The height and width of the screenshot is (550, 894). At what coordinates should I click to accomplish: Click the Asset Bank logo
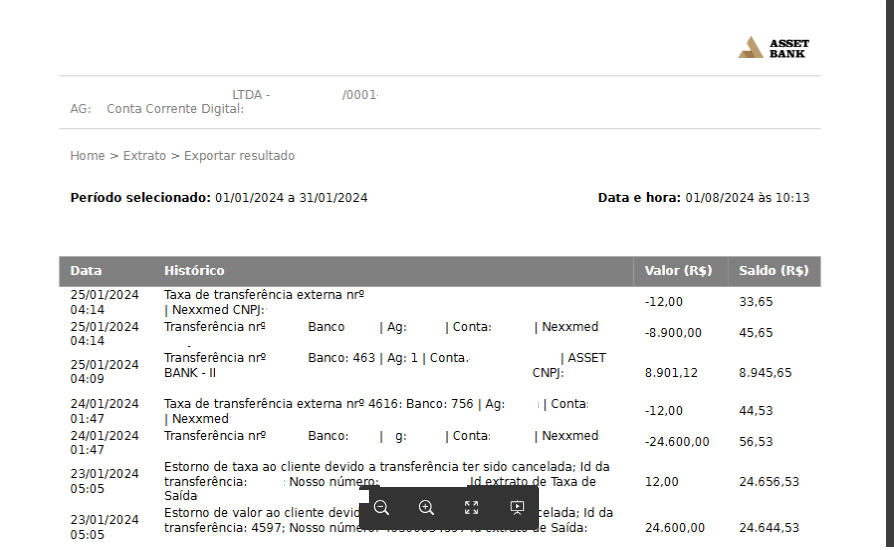774,48
